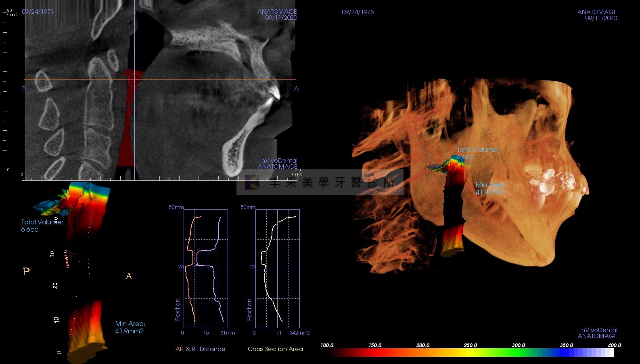640x364 pixels.
Task: Click the crosshair circle on the sagittal slice
Action: [134, 79]
